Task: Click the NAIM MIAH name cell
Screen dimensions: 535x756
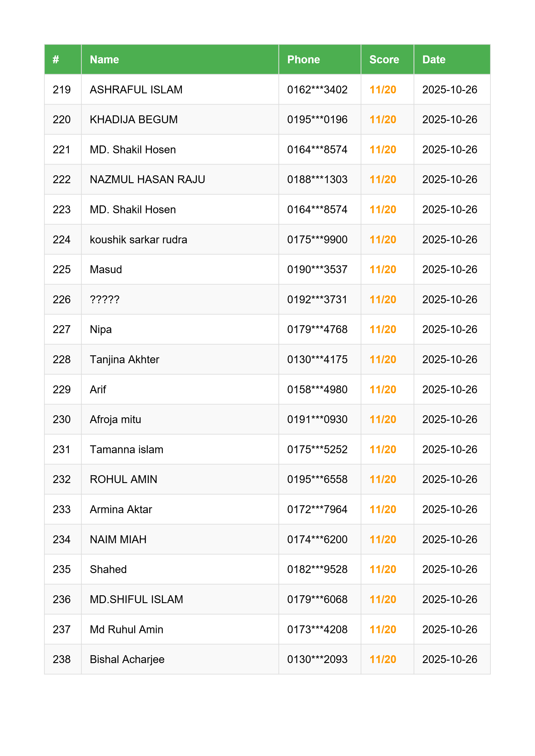Action: (x=118, y=539)
